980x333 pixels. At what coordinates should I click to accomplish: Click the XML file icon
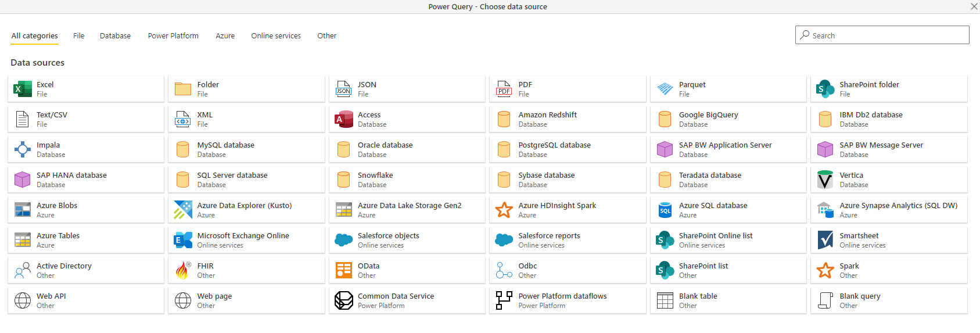[183, 119]
